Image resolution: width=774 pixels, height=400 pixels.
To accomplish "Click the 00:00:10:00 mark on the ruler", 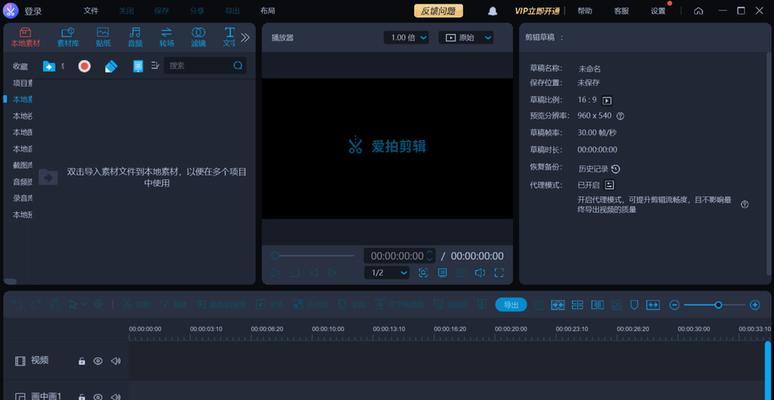I will point(328,329).
